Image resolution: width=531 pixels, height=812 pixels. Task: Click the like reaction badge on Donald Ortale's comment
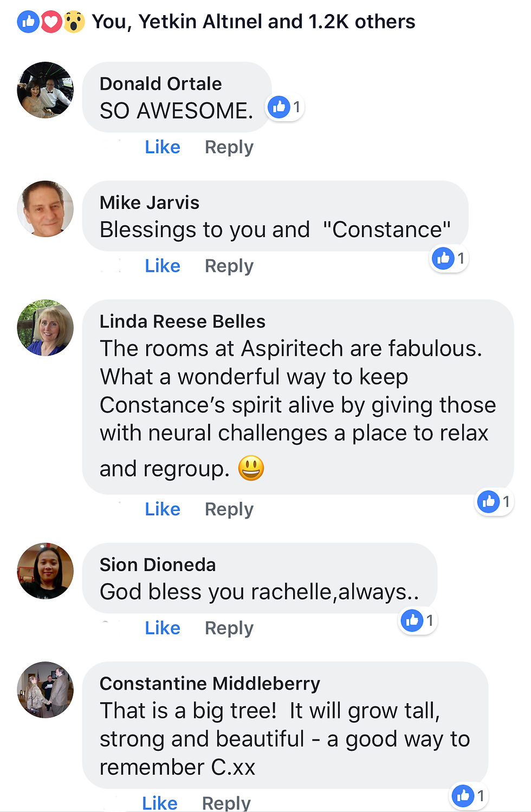pyautogui.click(x=286, y=107)
